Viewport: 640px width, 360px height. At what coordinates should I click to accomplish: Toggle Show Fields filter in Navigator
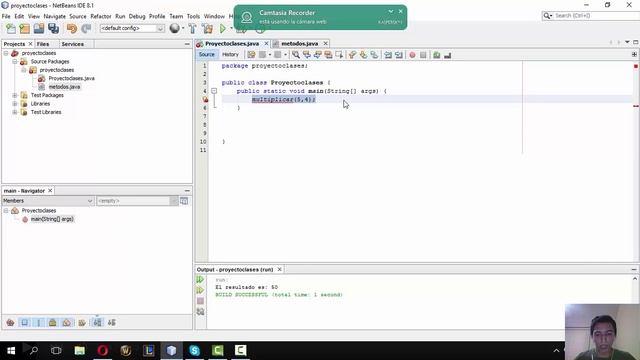click(x=24, y=323)
